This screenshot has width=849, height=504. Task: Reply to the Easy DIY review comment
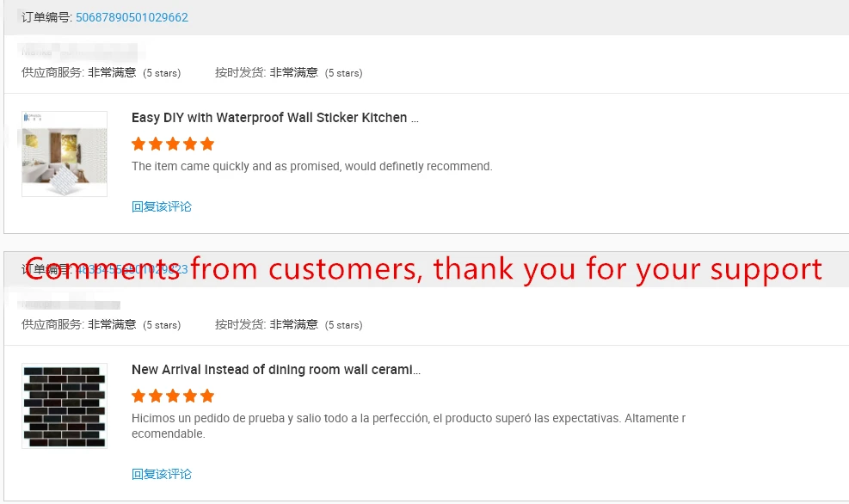click(x=162, y=206)
